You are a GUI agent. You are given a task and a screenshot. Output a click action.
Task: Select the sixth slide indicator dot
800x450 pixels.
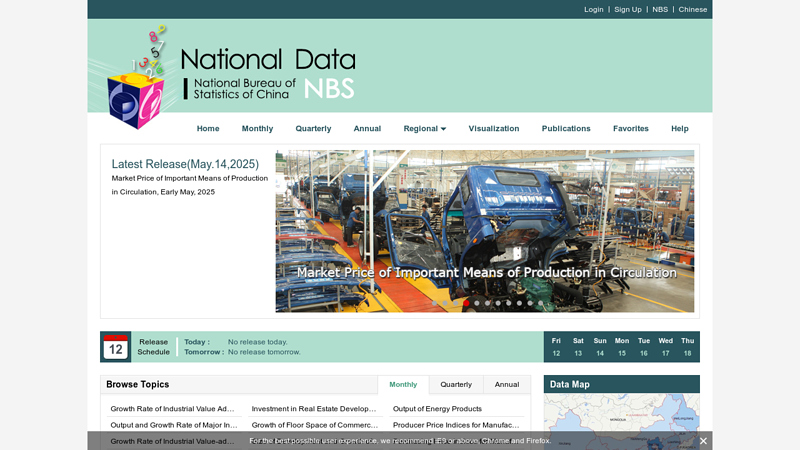(487, 303)
